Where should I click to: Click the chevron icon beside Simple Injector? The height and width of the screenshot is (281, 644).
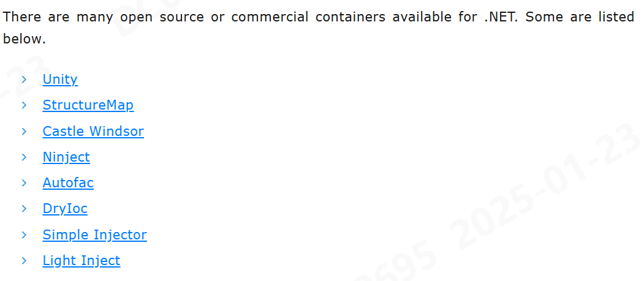click(25, 234)
